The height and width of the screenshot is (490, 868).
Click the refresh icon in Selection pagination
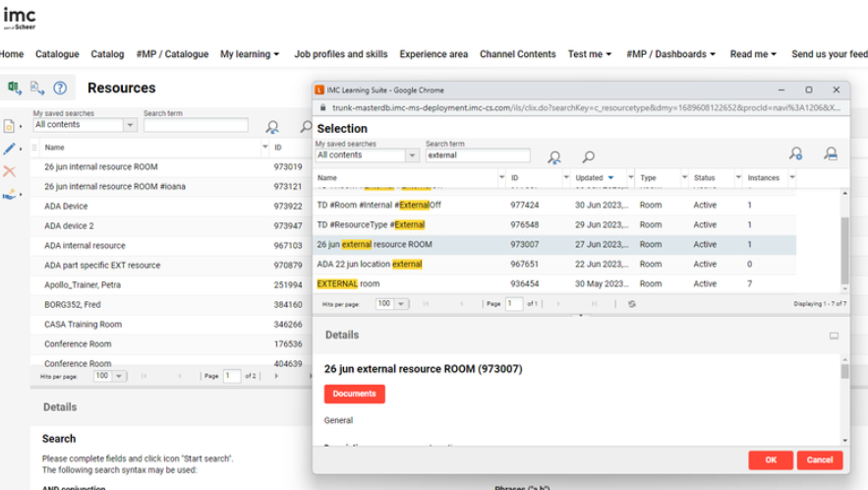(632, 304)
